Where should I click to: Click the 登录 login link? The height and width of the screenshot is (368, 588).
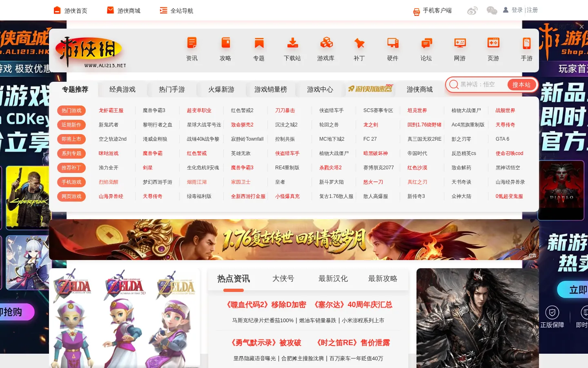tap(517, 10)
